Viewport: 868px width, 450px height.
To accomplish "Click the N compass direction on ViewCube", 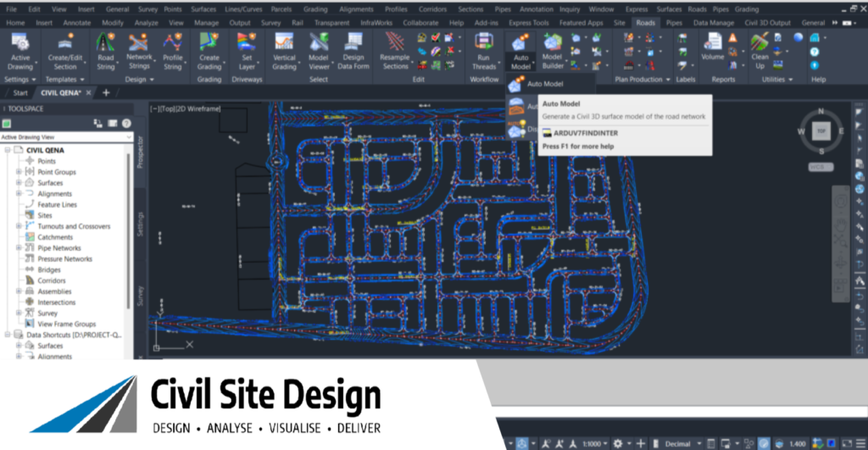I will (x=821, y=111).
